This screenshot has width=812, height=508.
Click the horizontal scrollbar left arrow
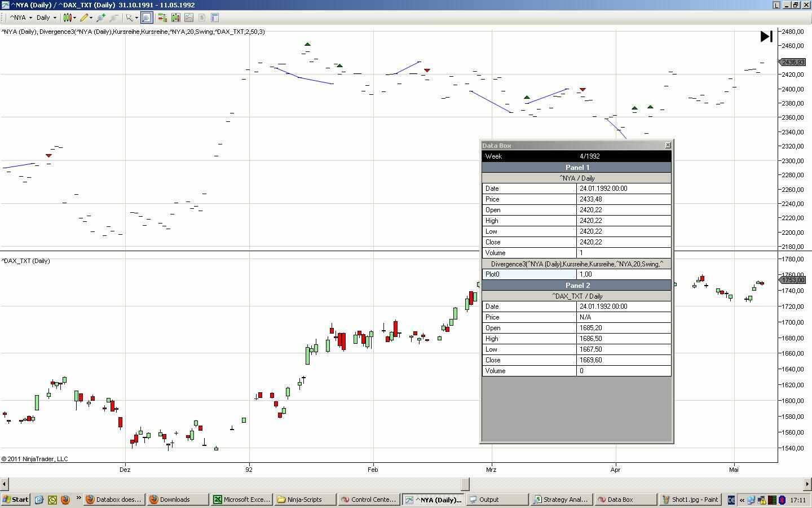click(5, 484)
